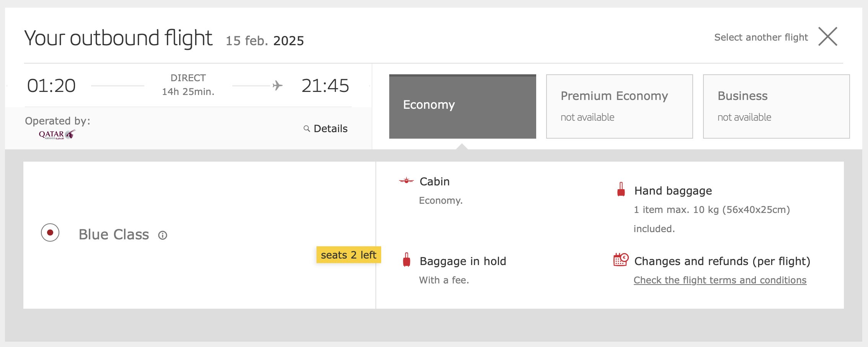The width and height of the screenshot is (868, 347).
Task: Click the red airplane Cabin icon
Action: click(x=406, y=180)
